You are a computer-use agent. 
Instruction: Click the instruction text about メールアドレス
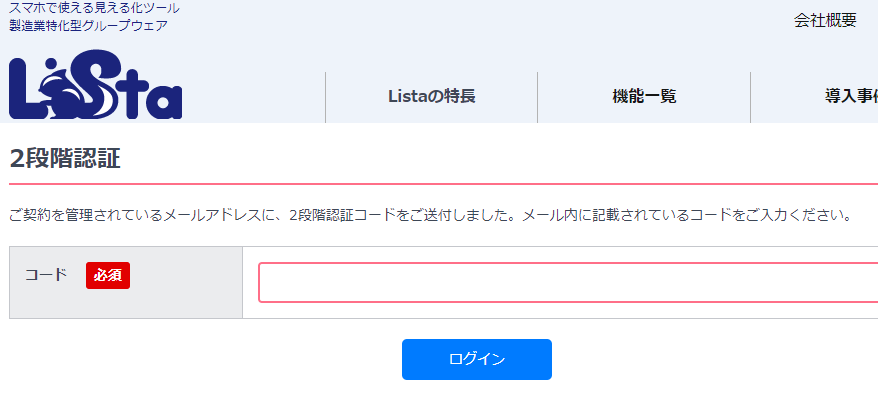pyautogui.click(x=430, y=215)
